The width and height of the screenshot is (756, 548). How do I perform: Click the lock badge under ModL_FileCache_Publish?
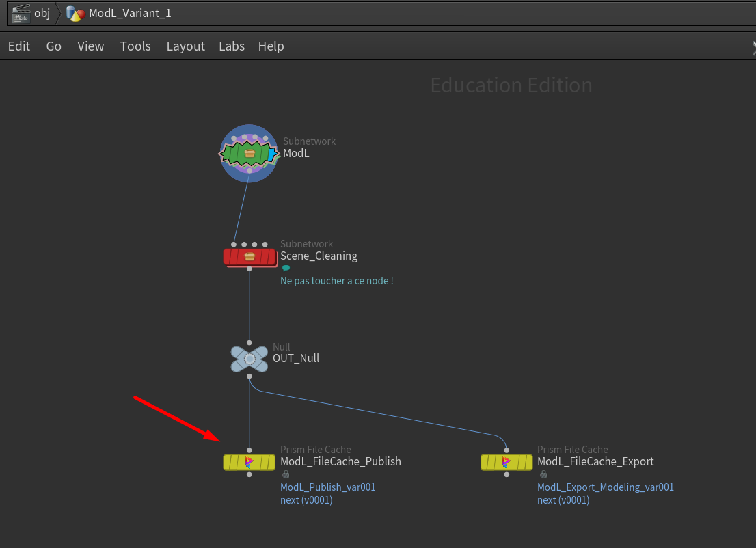point(286,474)
